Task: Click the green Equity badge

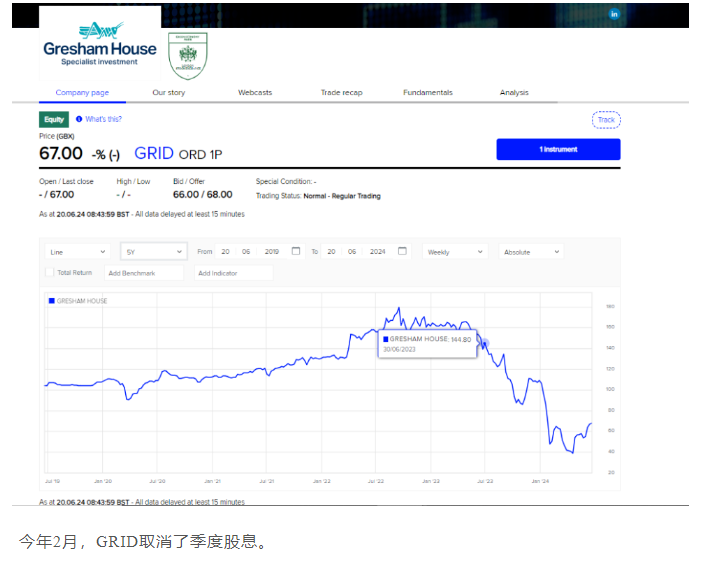Action: coord(54,119)
